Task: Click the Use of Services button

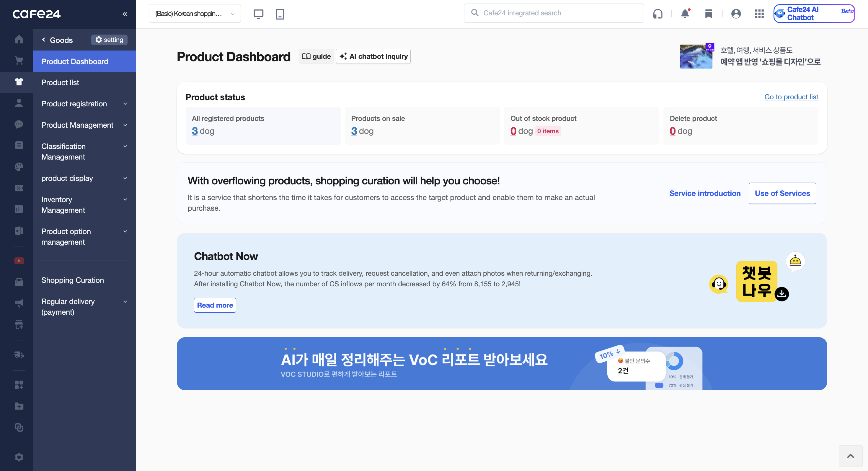Action: [782, 193]
